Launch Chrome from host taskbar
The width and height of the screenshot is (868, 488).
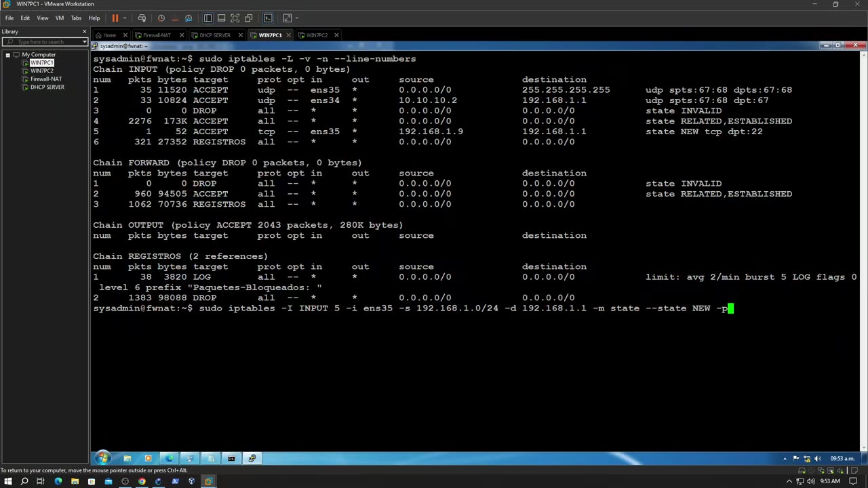tap(141, 481)
